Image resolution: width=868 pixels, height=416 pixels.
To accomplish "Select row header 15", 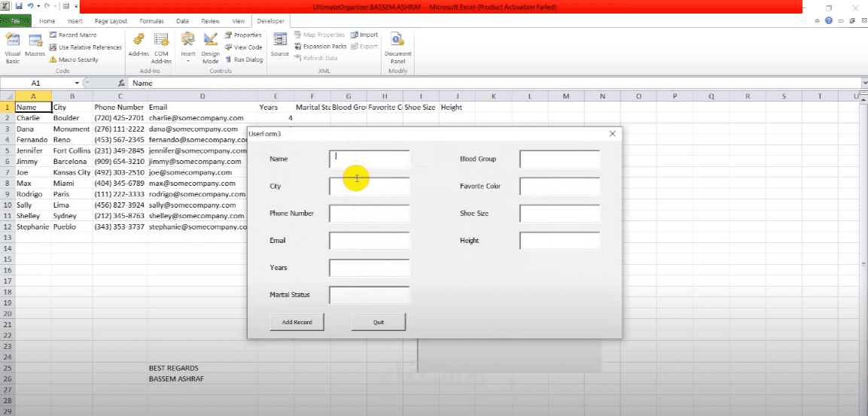I will [8, 260].
